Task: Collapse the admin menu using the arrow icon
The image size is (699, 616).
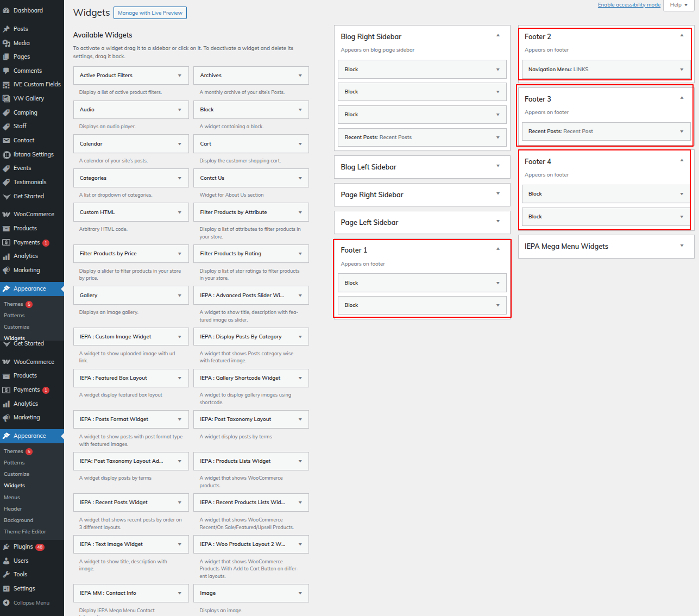Action: click(x=7, y=602)
